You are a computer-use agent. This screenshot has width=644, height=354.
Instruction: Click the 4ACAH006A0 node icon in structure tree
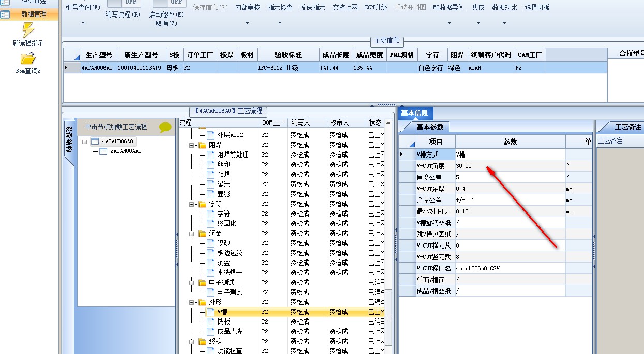tap(95, 141)
